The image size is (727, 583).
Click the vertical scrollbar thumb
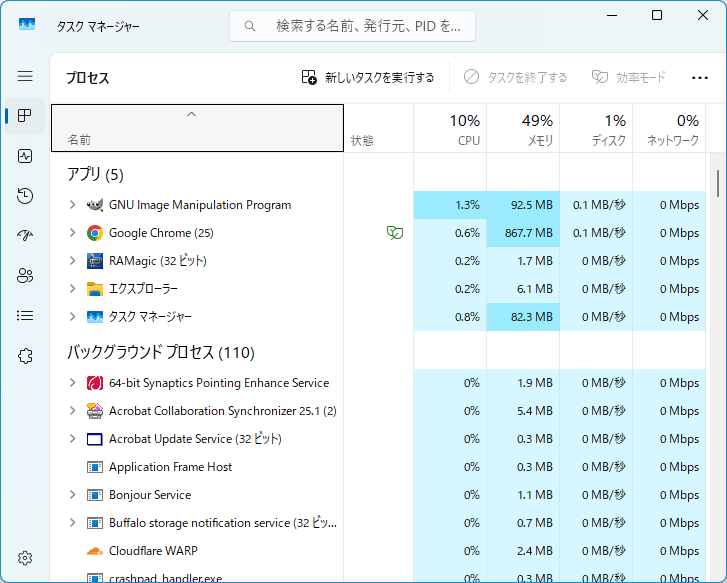[717, 183]
